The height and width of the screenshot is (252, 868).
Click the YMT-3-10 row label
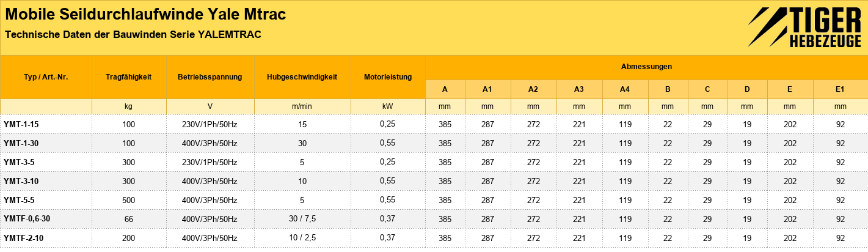46,181
